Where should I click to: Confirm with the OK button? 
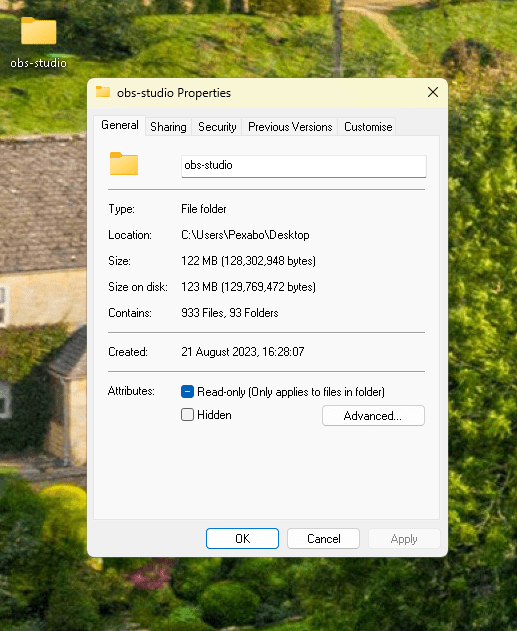coord(242,538)
